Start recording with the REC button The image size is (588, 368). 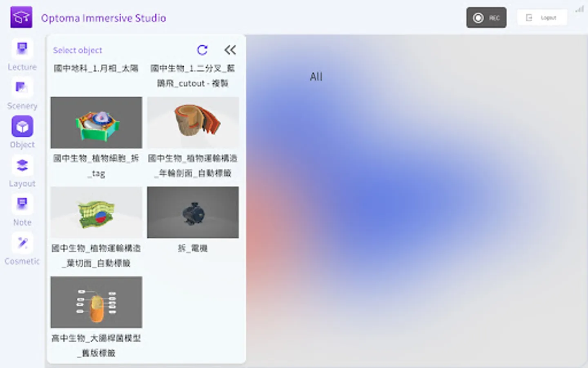click(x=486, y=17)
